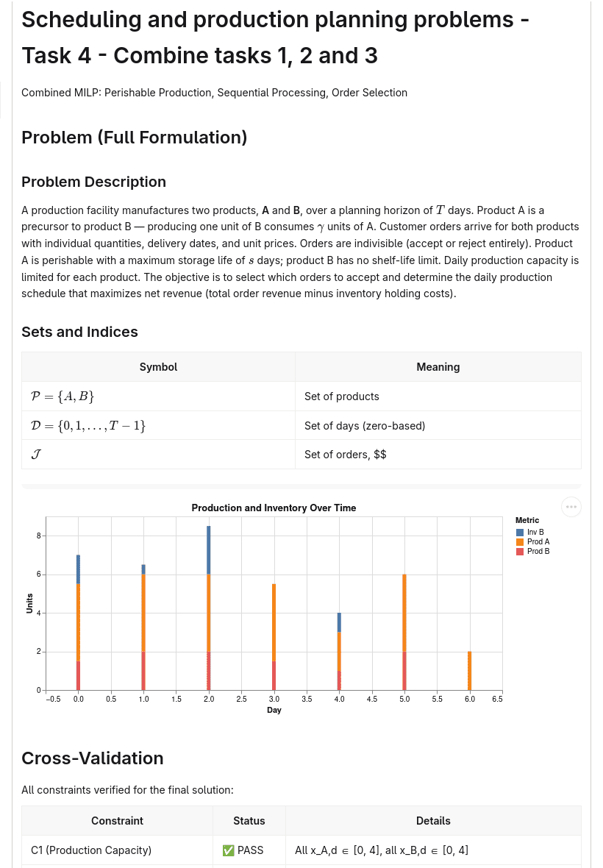Click the chart title Production and Inventory Over Time

pyautogui.click(x=274, y=508)
